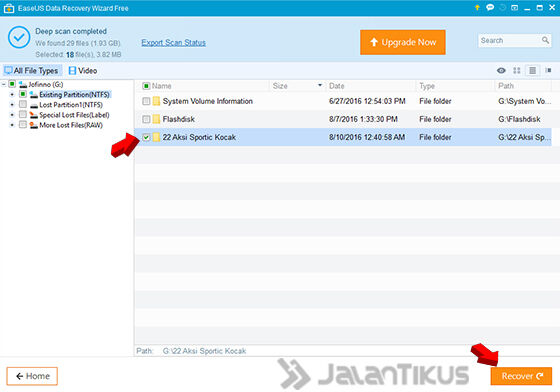Go back with the Home button
The height and width of the screenshot is (392, 560).
tap(32, 376)
